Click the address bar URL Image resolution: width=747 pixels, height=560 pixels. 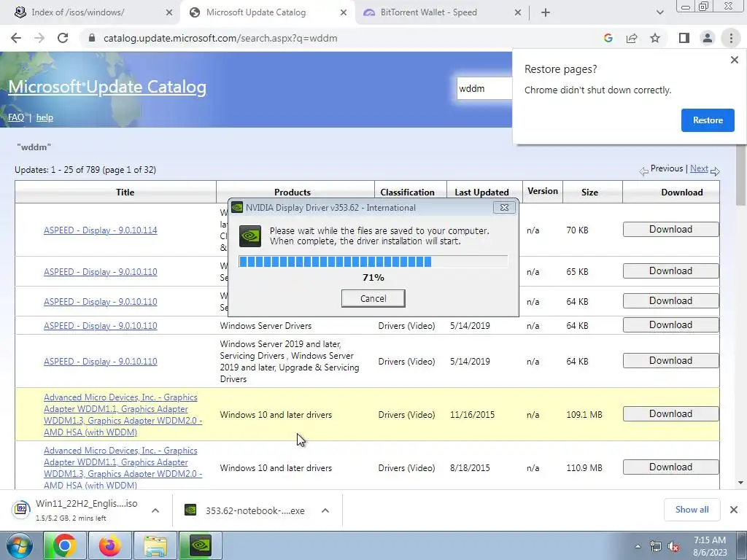click(x=220, y=38)
